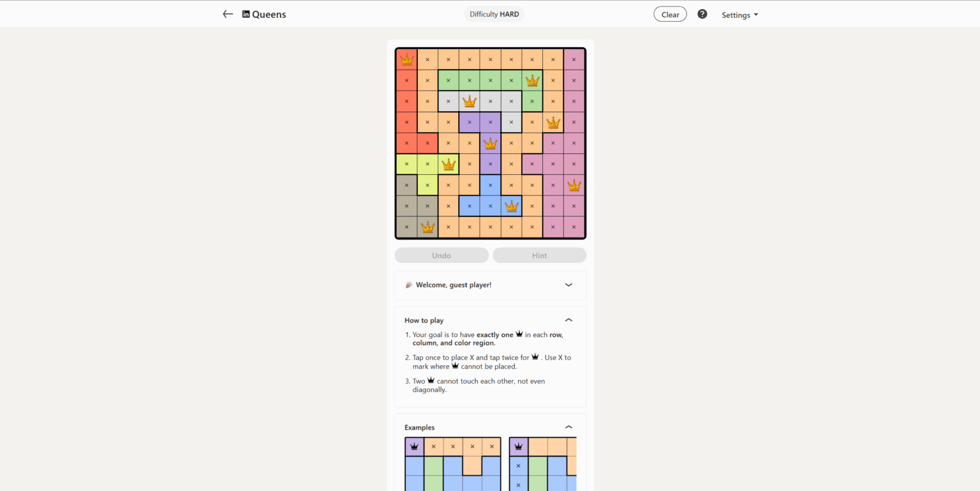Viewport: 980px width, 491px height.
Task: Click the queen crown on the purple cell
Action: tap(490, 143)
